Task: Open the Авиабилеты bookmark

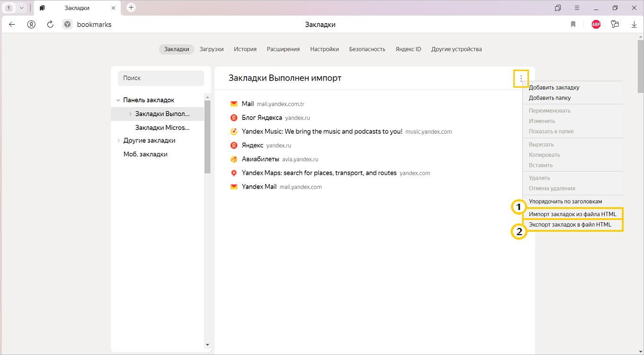Action: [260, 159]
